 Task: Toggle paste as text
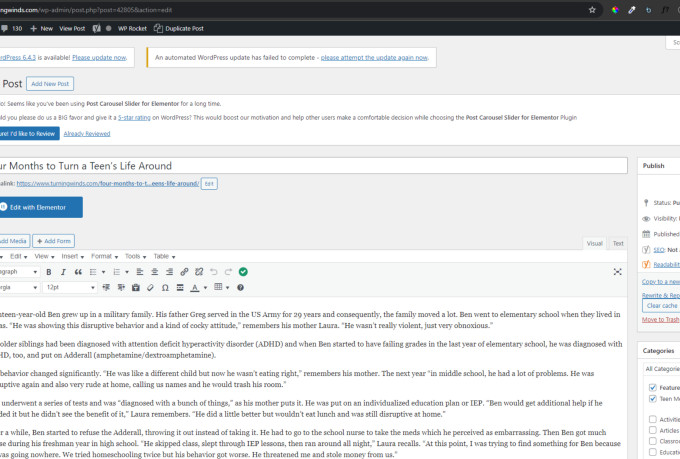[x=136, y=288]
